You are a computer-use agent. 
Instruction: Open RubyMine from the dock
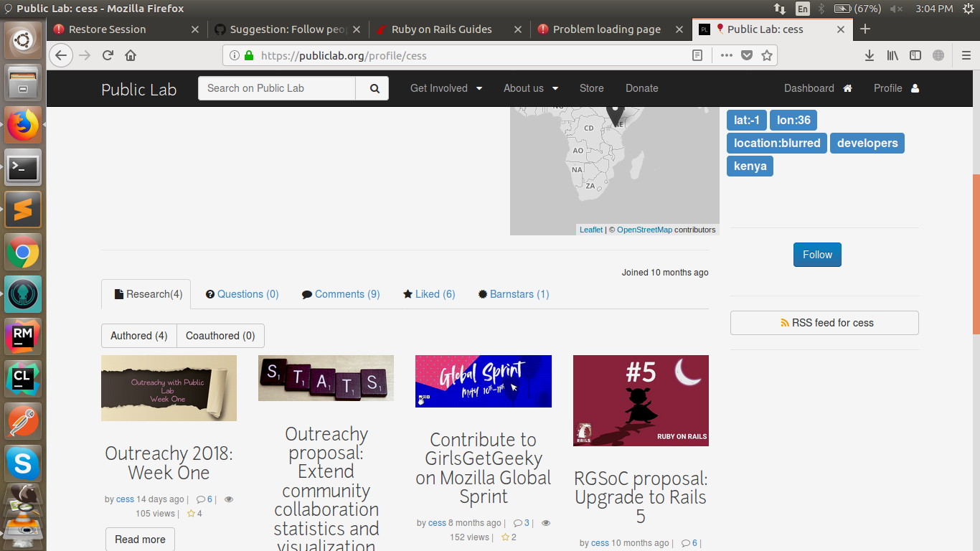[23, 337]
